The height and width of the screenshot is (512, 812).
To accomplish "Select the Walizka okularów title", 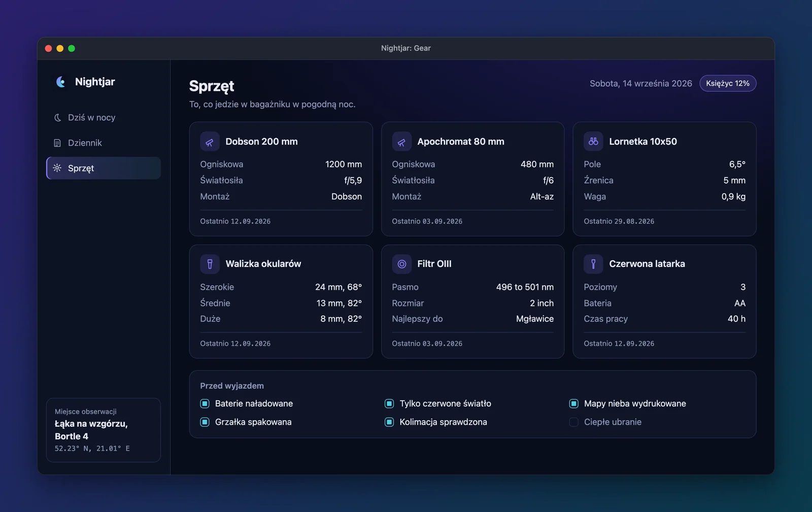I will click(263, 264).
